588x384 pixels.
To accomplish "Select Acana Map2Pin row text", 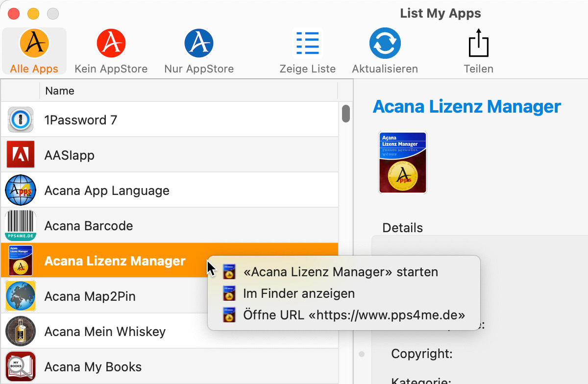I will click(x=90, y=296).
